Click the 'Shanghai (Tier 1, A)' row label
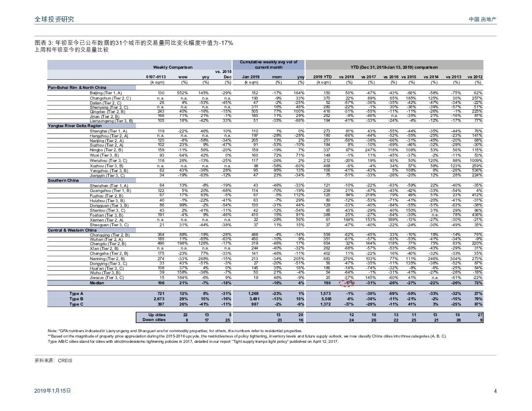This screenshot has width=532, height=411. pyautogui.click(x=108, y=131)
